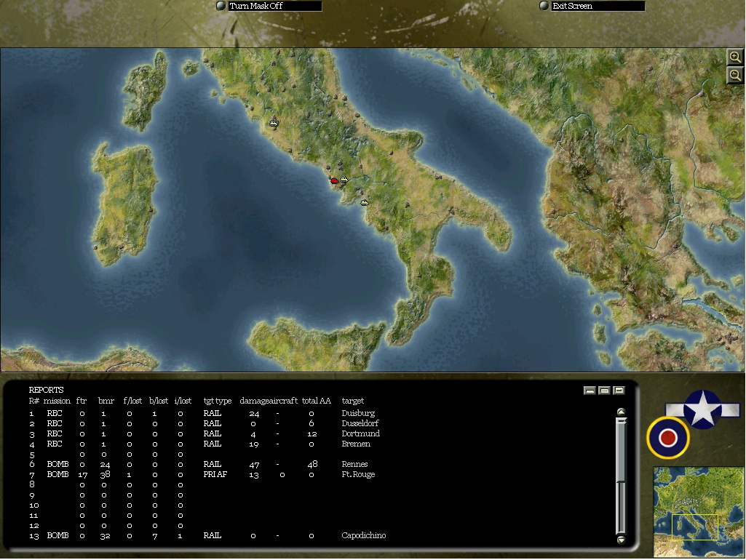Toggle the Turn Mask Off indicator ball

coord(221,6)
